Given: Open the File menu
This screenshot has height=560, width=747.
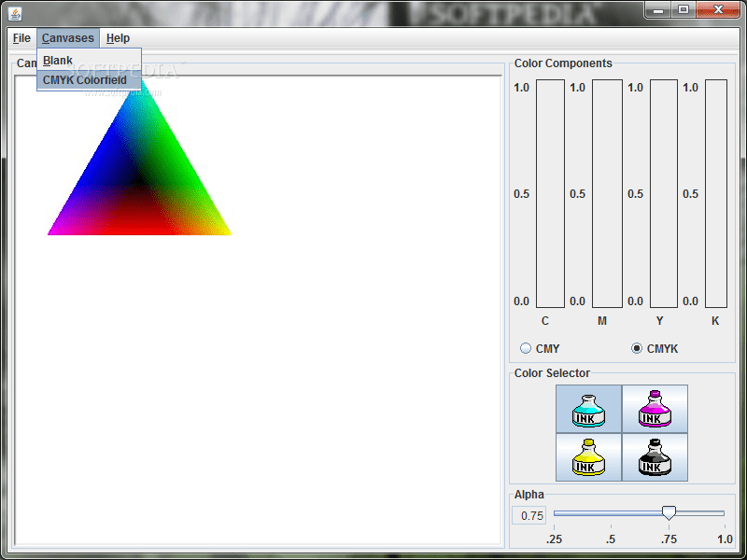Looking at the screenshot, I should coord(21,38).
